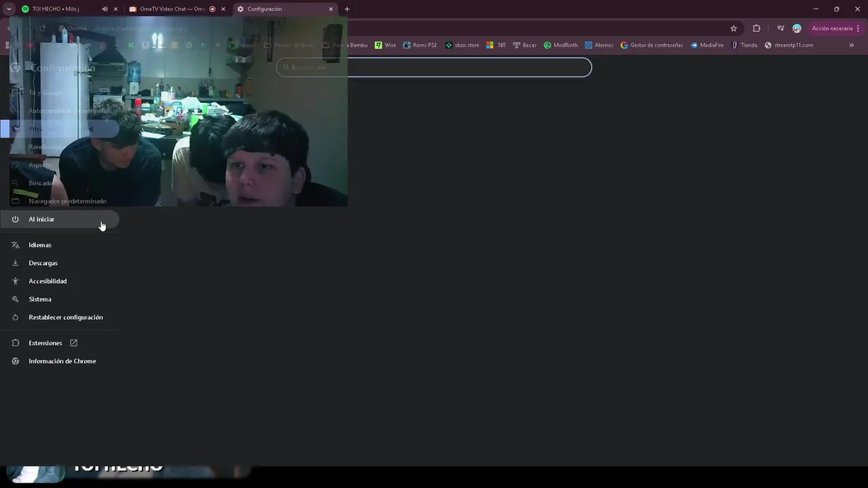
Task: Open the Aternos bookmark
Action: pyautogui.click(x=599, y=45)
